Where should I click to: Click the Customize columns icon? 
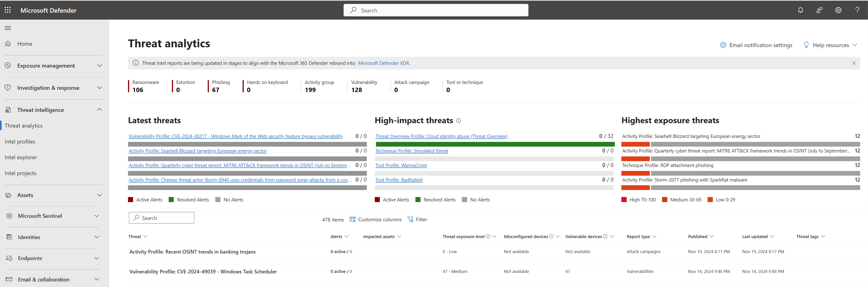(353, 219)
